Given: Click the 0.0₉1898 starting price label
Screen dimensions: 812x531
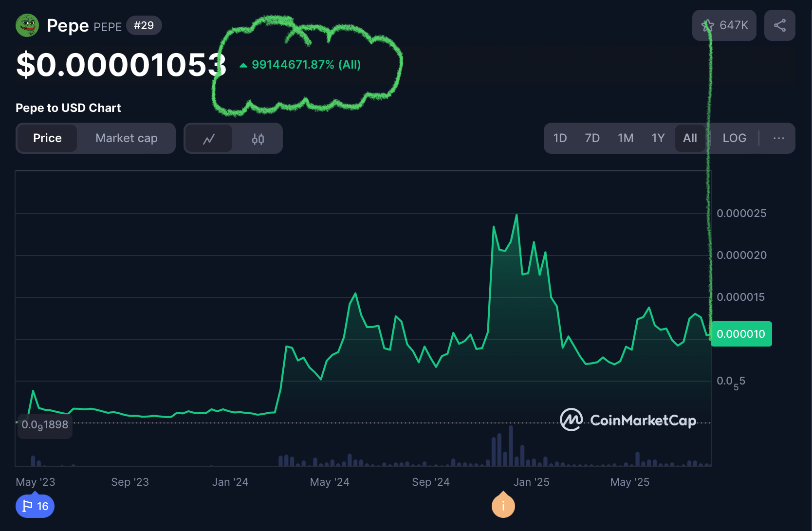Looking at the screenshot, I should [45, 425].
